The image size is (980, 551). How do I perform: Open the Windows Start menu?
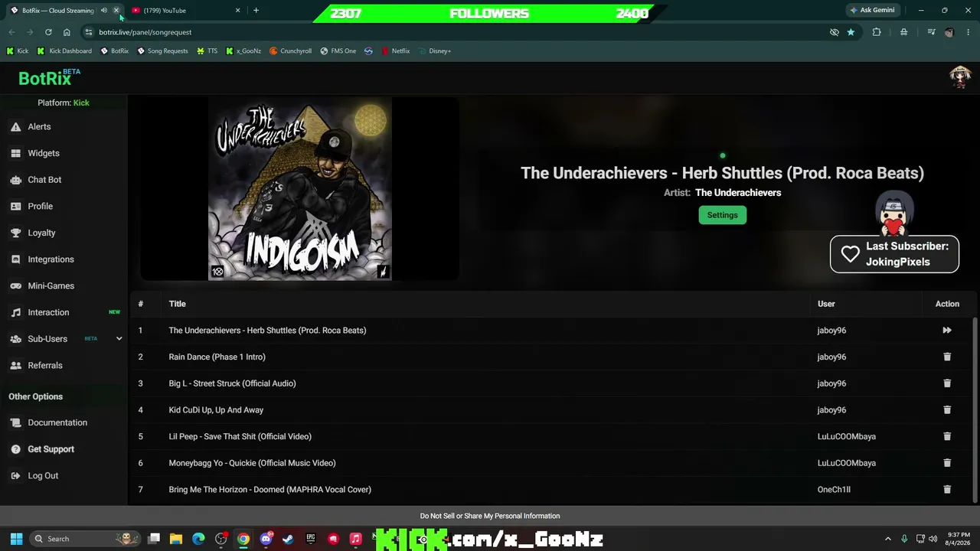tap(16, 539)
